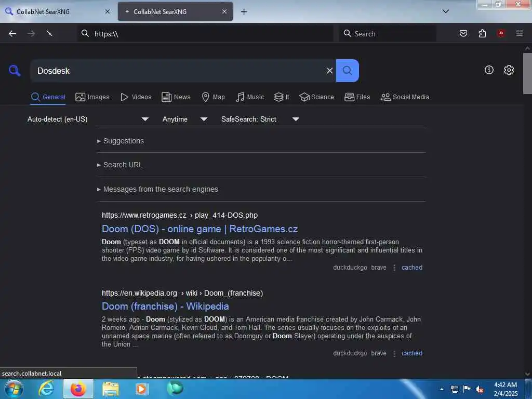This screenshot has width=532, height=399.
Task: Open the Windows Start menu
Action: point(14,389)
